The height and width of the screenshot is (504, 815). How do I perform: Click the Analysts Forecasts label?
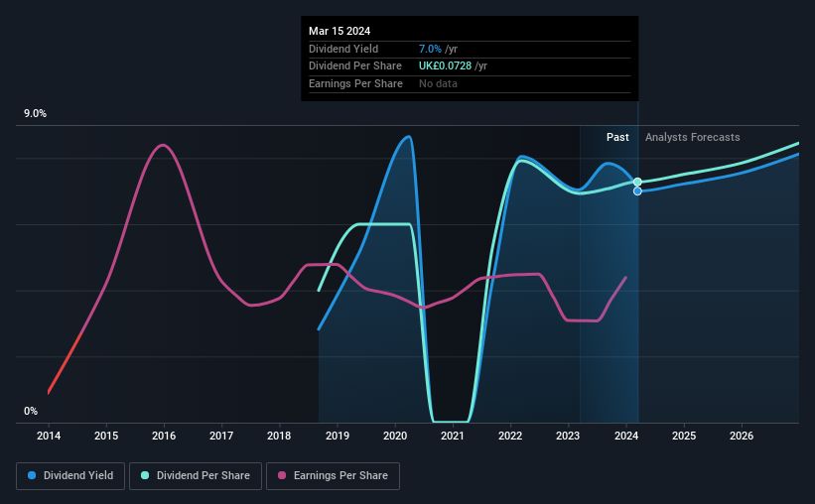click(x=692, y=137)
